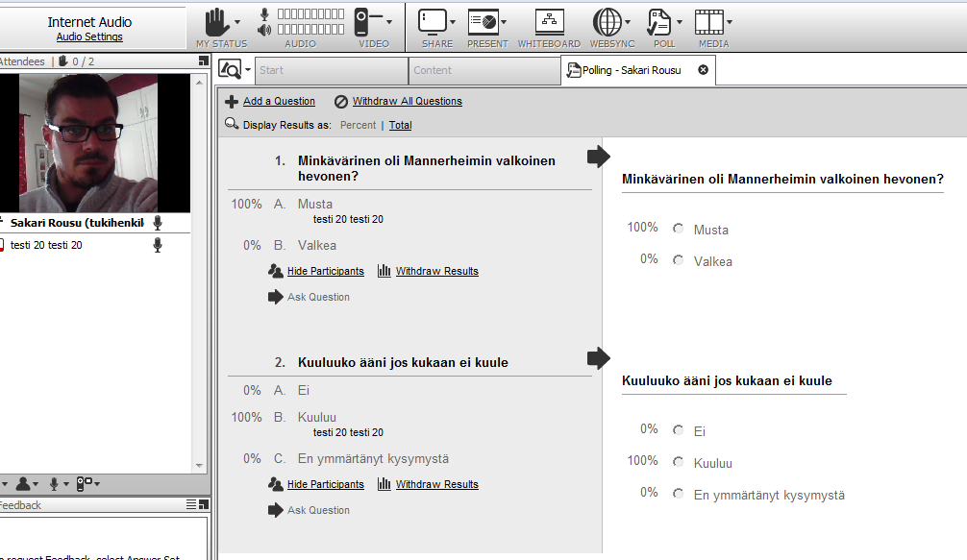Select the Valkea radio button
Viewport: 967px width, 560px height.
click(679, 261)
